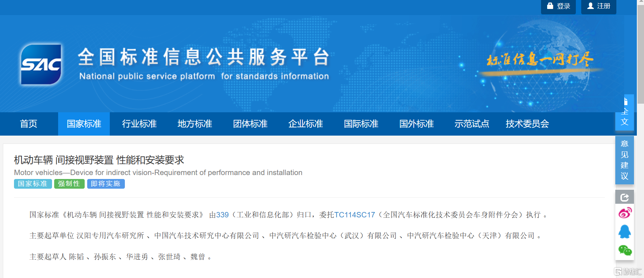The height and width of the screenshot is (278, 644).
Task: Open the 地方标准 navigation tab
Action: click(195, 124)
